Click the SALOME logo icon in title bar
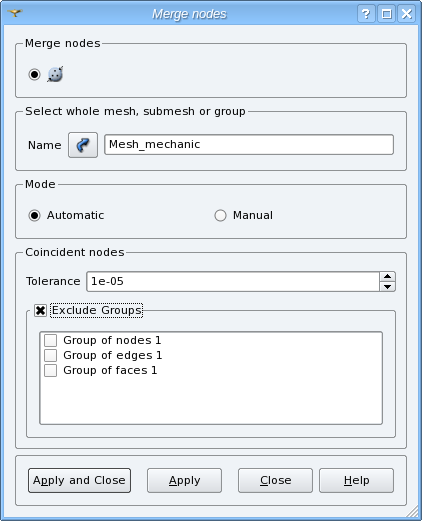 15,13
